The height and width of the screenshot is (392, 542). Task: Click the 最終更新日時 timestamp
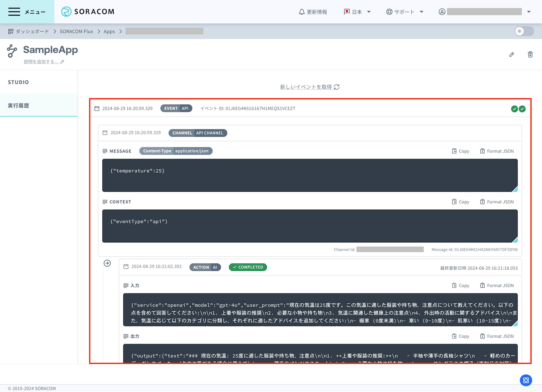pyautogui.click(x=479, y=268)
